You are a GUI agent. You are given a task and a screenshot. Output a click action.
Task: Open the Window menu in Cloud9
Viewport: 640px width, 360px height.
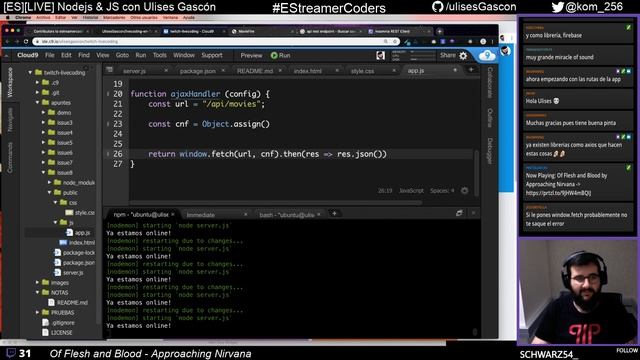click(x=184, y=55)
